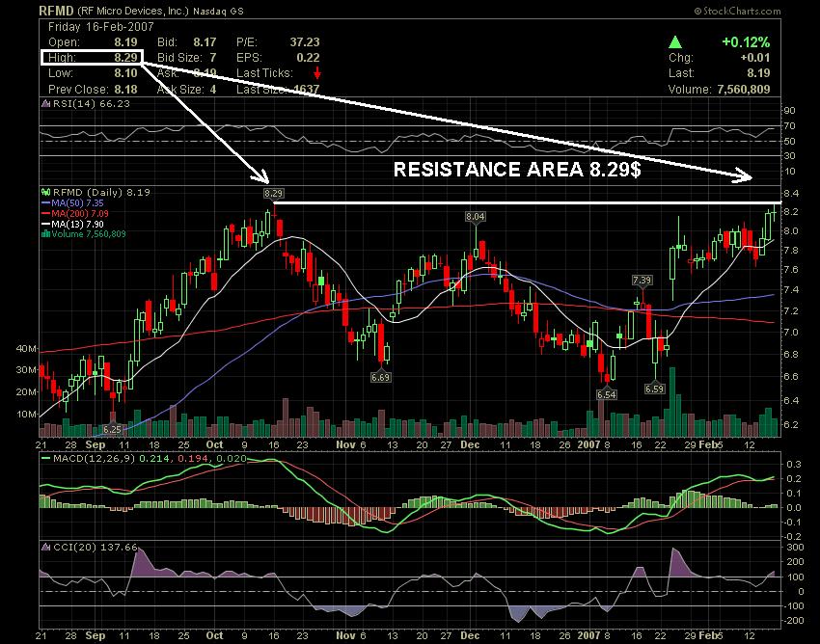Click the 300 level on CCI axis
820x644 pixels.
pyautogui.click(x=795, y=548)
